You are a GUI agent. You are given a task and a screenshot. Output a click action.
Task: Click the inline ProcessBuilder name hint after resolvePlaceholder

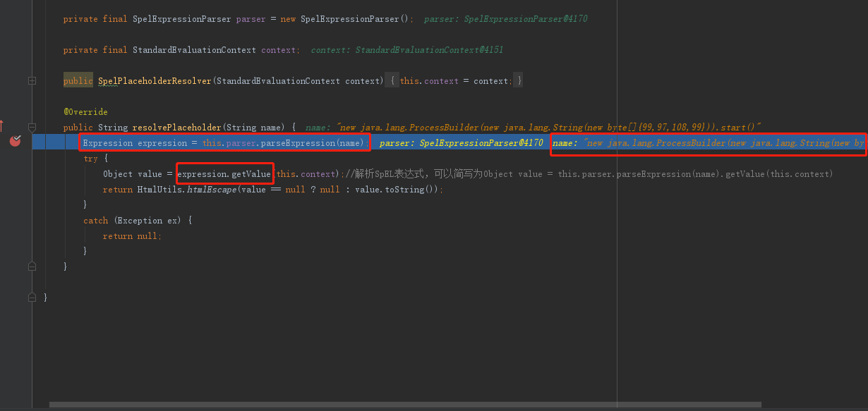point(533,128)
